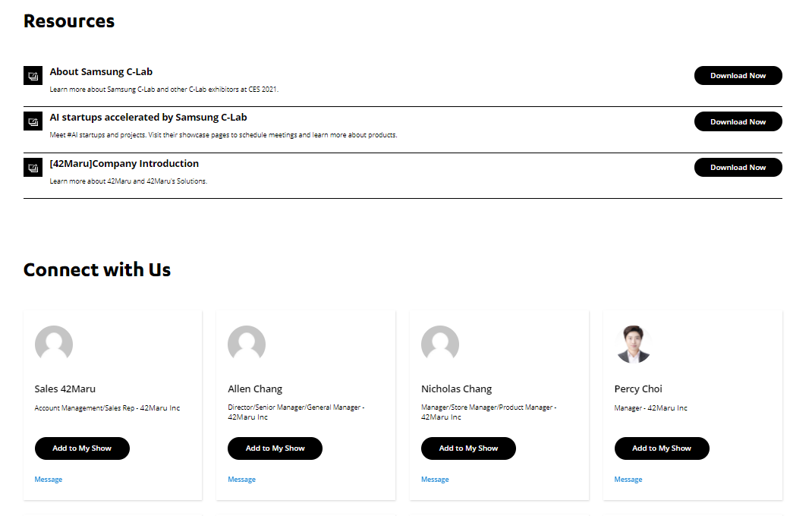
Task: Click the Resources section heading
Action: [x=69, y=21]
